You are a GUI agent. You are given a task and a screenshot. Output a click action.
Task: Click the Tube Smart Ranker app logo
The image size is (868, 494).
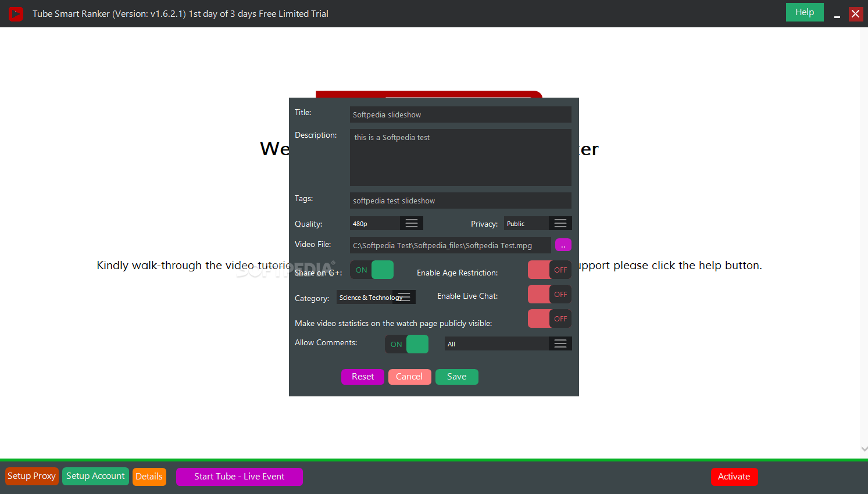click(16, 13)
